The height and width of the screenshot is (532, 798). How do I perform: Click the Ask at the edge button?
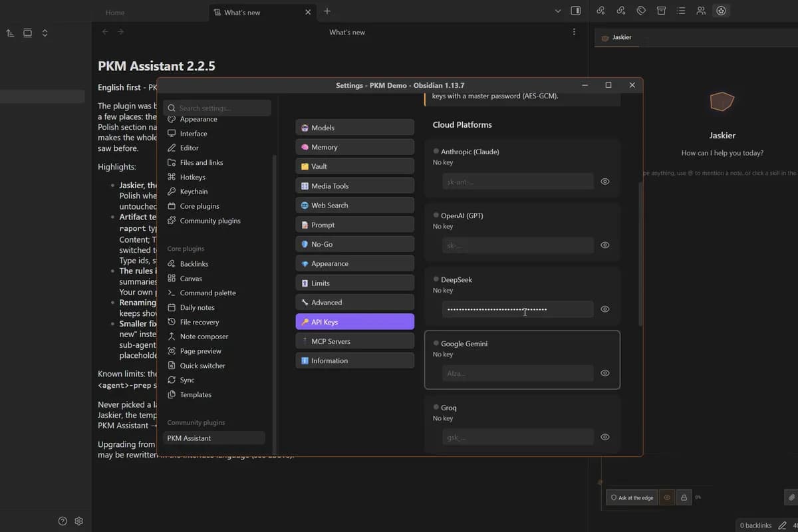pos(632,497)
